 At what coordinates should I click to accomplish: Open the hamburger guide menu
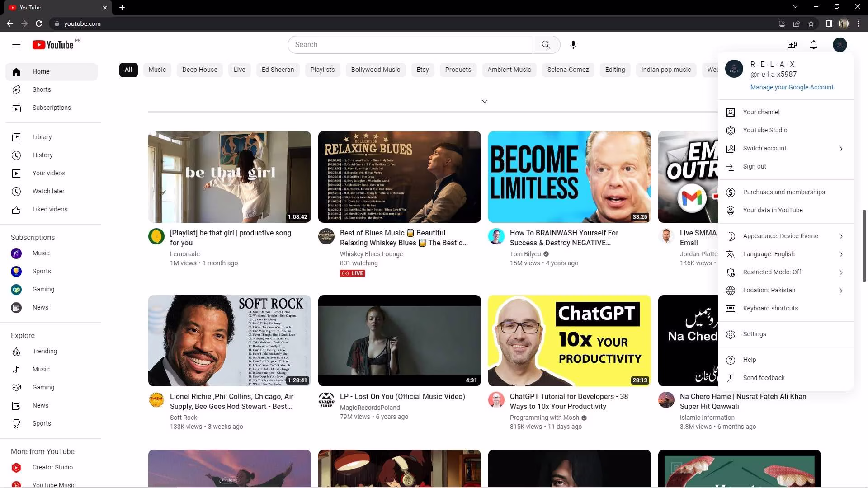[x=16, y=45]
